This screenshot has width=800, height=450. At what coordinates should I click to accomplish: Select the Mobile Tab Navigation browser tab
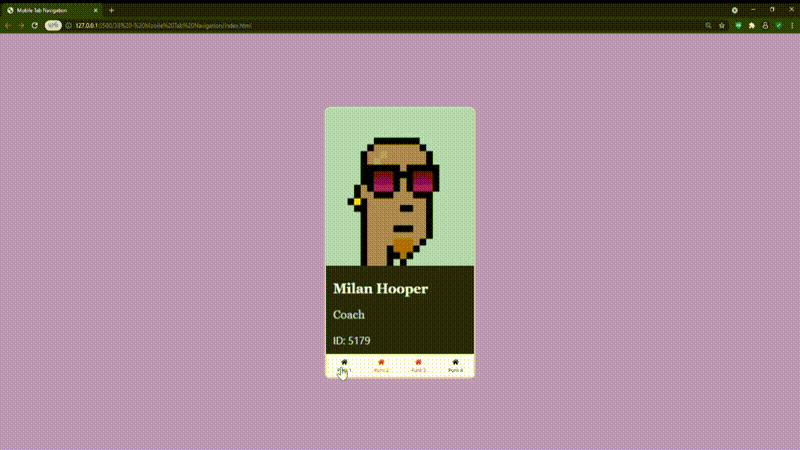coord(51,10)
